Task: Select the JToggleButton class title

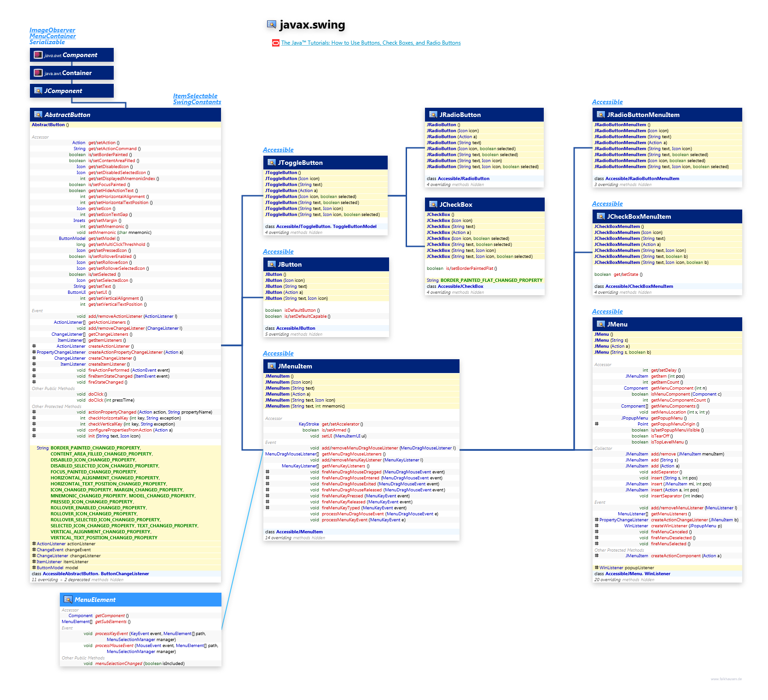Action: (x=300, y=163)
